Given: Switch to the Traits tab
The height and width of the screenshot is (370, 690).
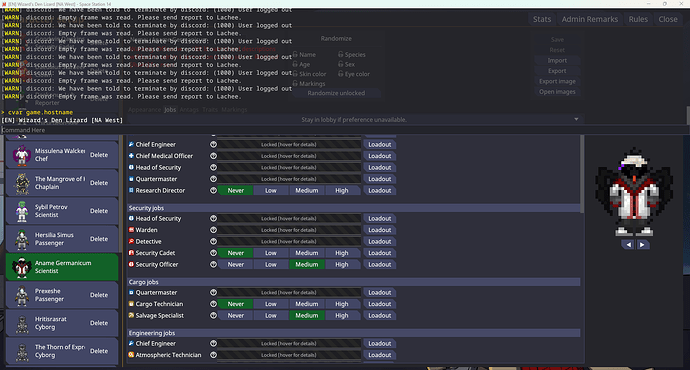Looking at the screenshot, I should 210,110.
